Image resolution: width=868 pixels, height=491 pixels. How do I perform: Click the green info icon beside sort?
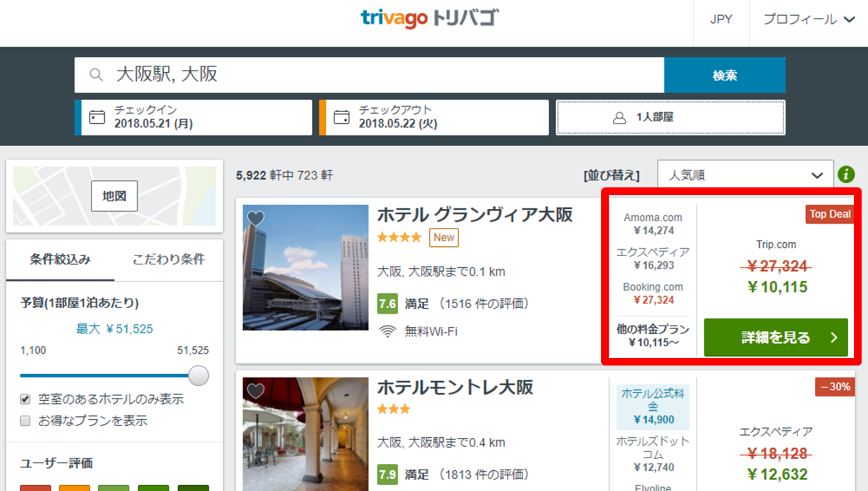846,174
